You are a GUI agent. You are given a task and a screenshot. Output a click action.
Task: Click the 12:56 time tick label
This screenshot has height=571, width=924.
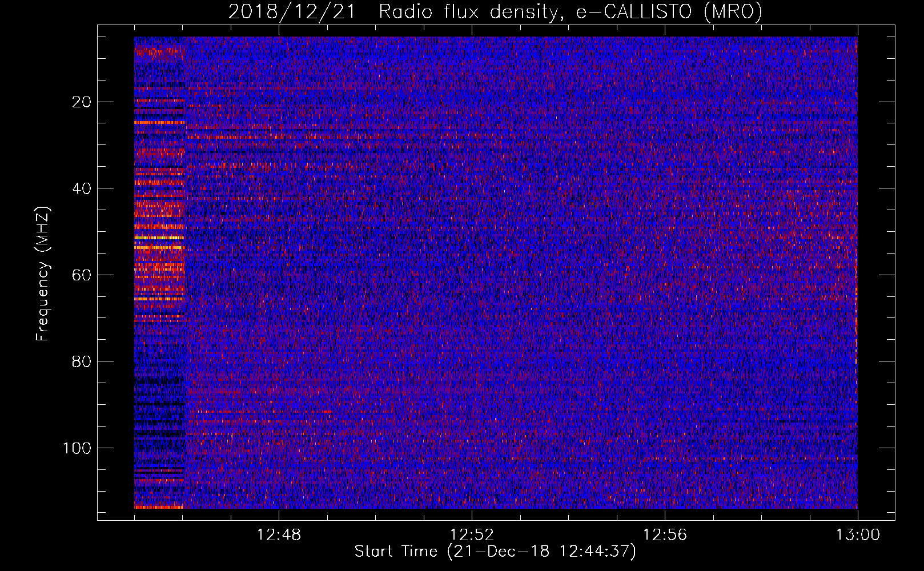click(665, 535)
